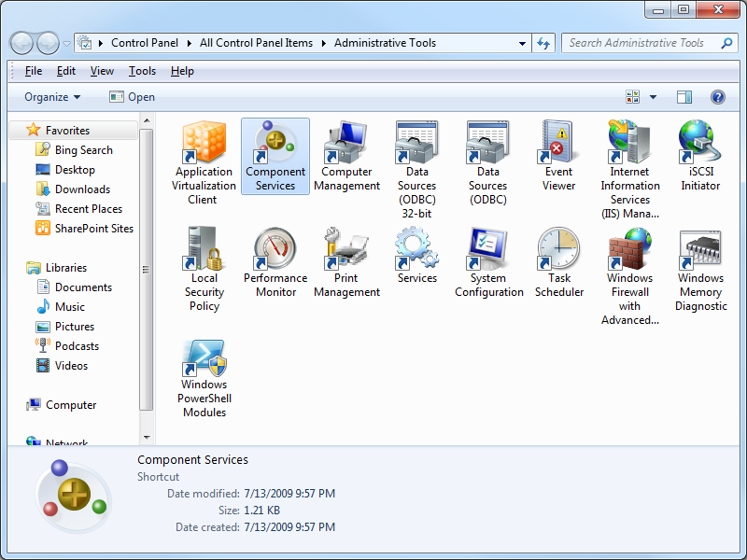Screen dimensions: 747x560
Task: Select the Services gears icon
Action: (x=416, y=249)
